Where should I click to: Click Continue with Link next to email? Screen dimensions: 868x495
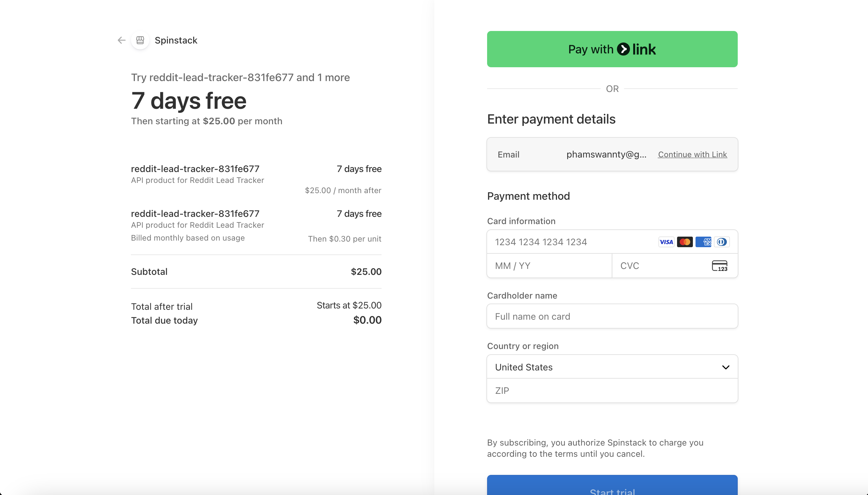692,154
